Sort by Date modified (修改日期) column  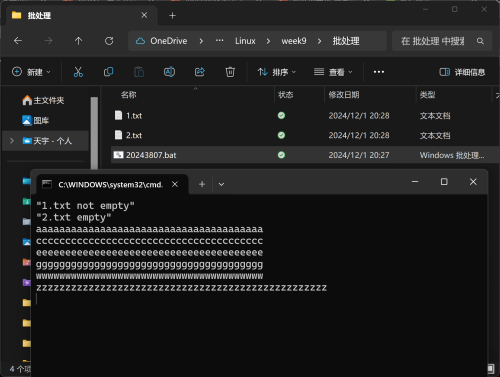[x=344, y=95]
